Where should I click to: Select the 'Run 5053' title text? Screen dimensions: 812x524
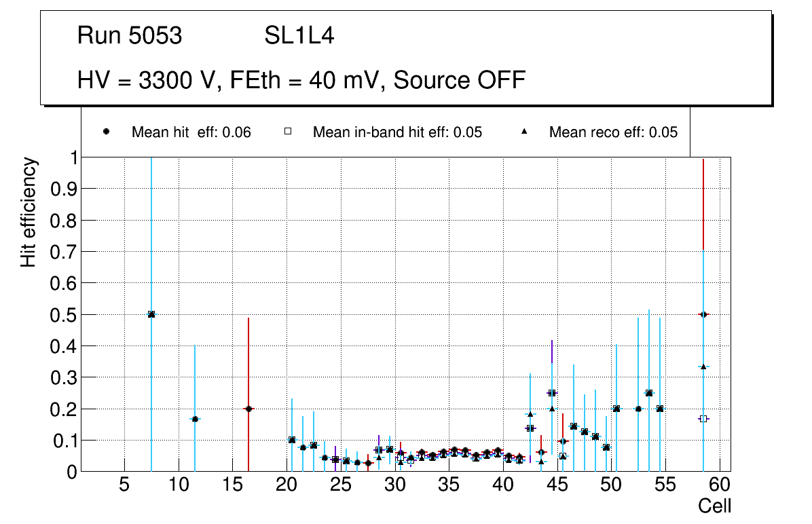[x=130, y=36]
